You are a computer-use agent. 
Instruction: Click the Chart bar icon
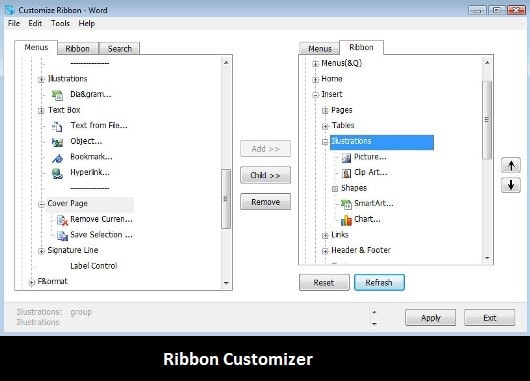coord(346,220)
